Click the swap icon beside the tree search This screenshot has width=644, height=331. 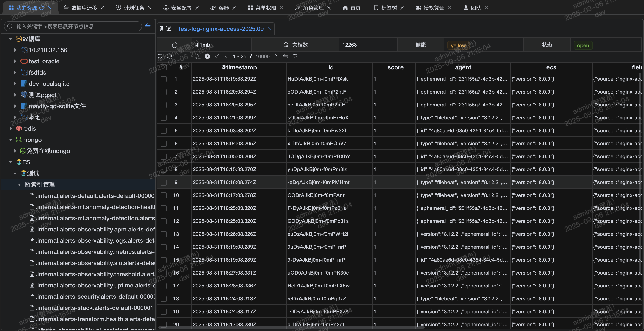pos(148,26)
